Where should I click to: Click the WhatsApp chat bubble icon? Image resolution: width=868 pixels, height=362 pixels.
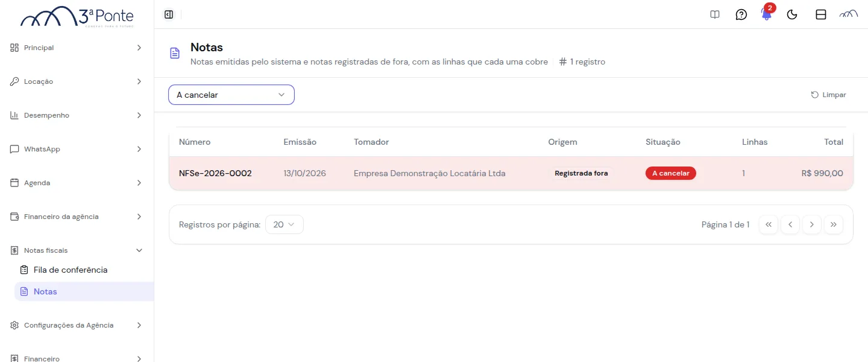point(14,149)
